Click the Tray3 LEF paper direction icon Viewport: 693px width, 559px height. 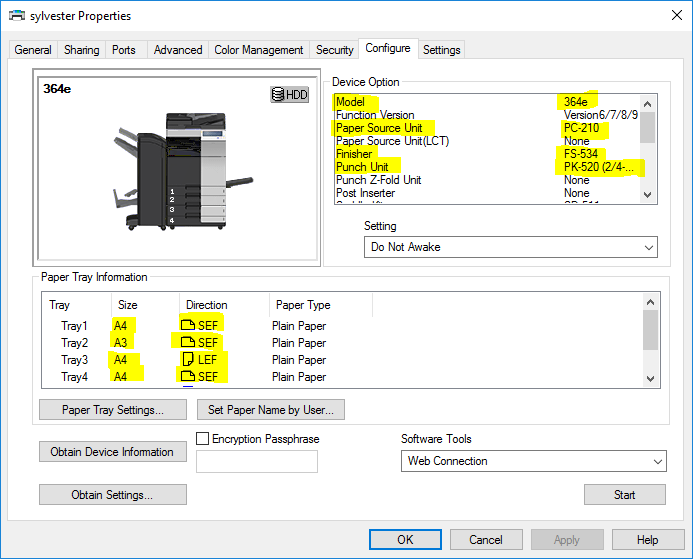tap(188, 359)
